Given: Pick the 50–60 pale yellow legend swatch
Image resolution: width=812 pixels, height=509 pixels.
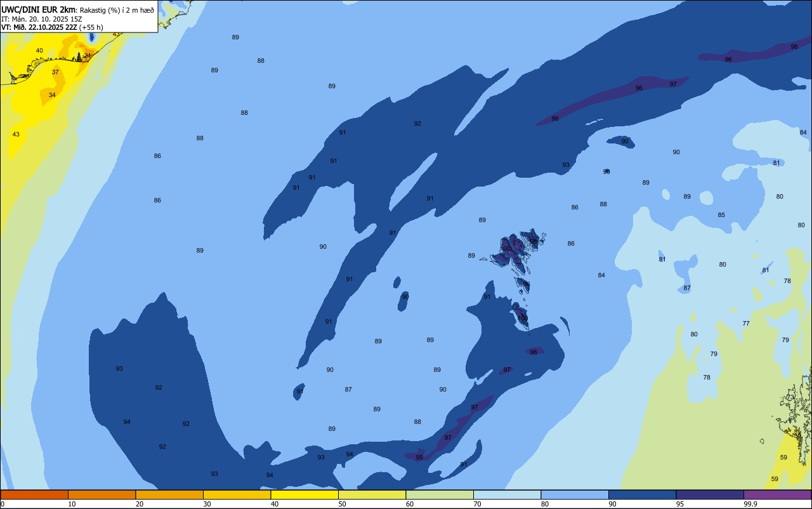Looking at the screenshot, I should (x=372, y=495).
